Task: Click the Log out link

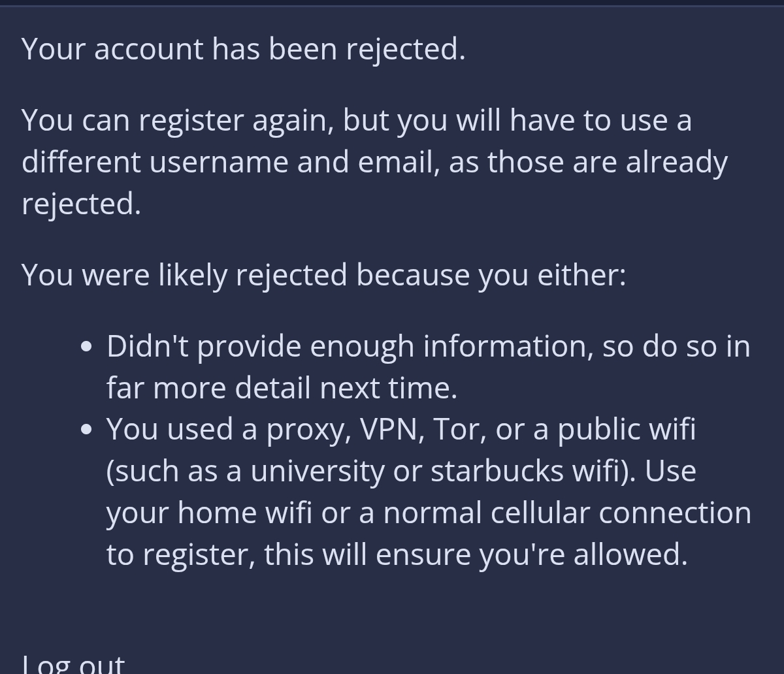Action: click(x=73, y=664)
